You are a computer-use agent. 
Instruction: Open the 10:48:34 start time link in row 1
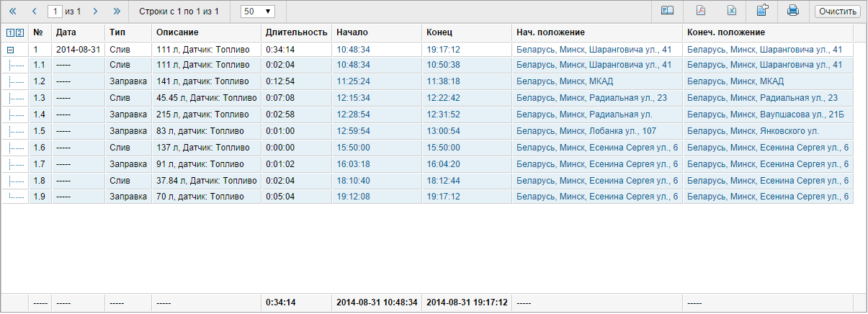tap(353, 50)
